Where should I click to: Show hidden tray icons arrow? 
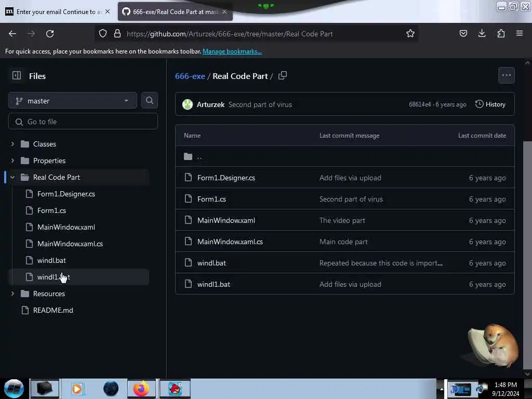[442, 389]
